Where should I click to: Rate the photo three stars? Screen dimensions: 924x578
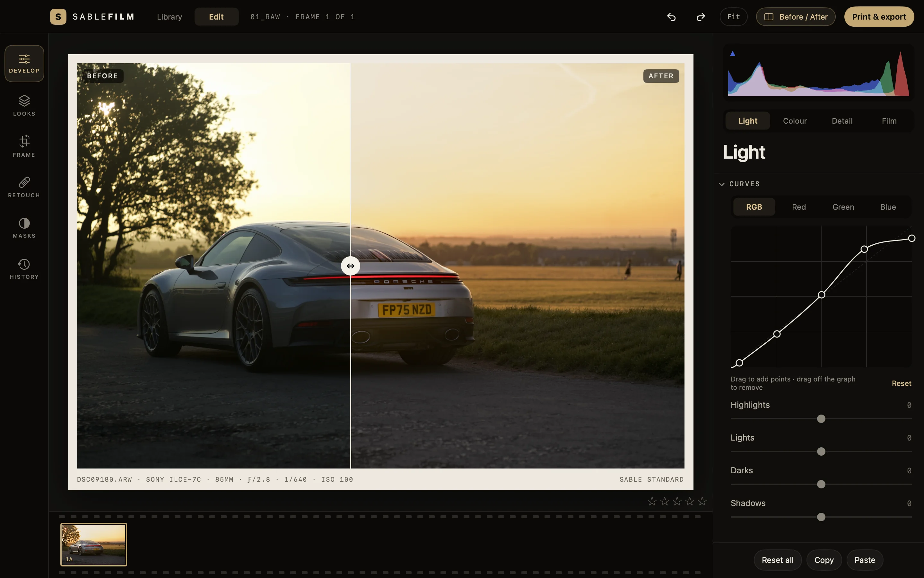tap(677, 501)
